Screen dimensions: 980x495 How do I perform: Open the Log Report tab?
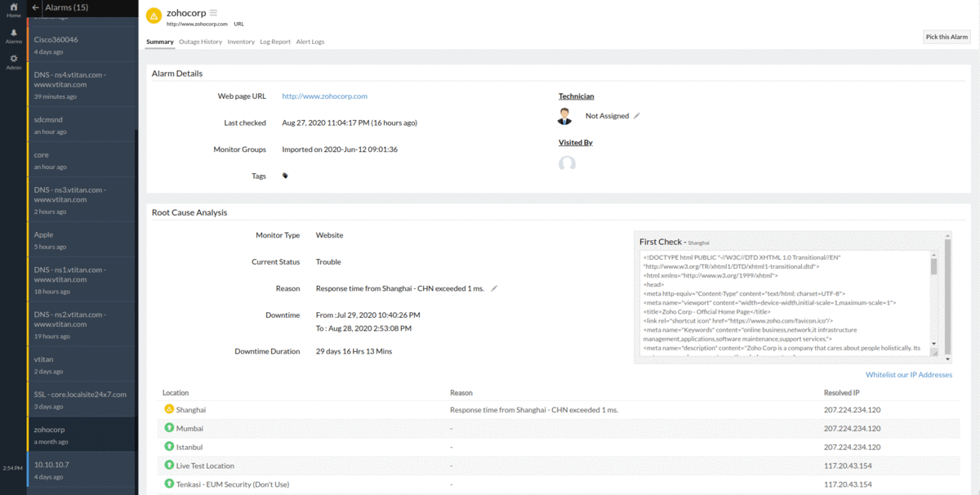[275, 42]
